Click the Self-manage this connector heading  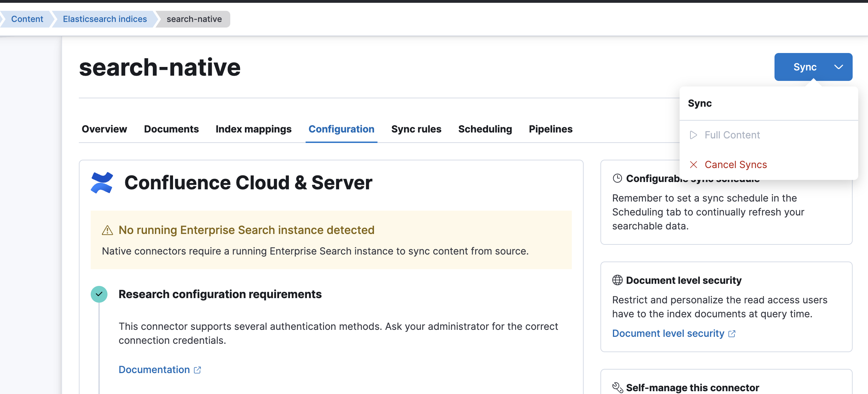[x=693, y=388]
